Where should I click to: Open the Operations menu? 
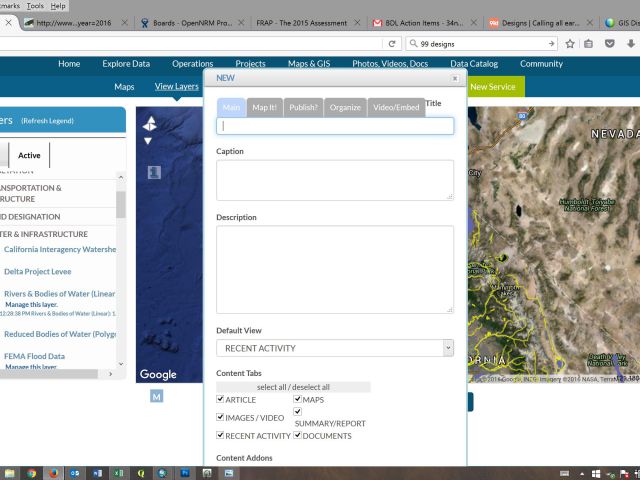[193, 64]
